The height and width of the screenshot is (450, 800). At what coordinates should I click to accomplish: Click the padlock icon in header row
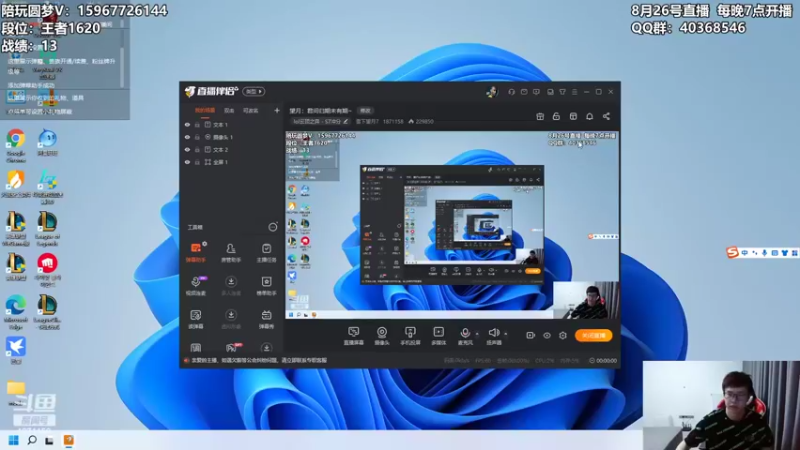point(556,116)
